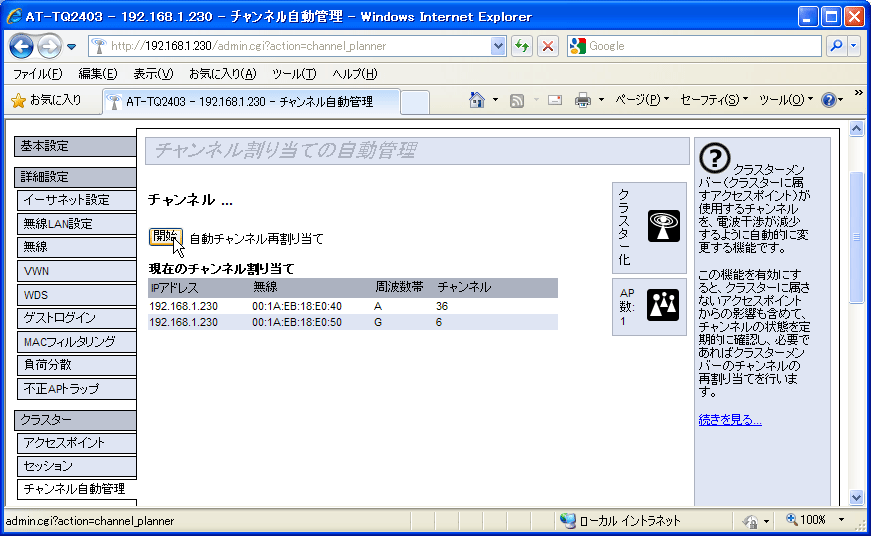Open the recent pages dropdown beside Forward

point(72,47)
